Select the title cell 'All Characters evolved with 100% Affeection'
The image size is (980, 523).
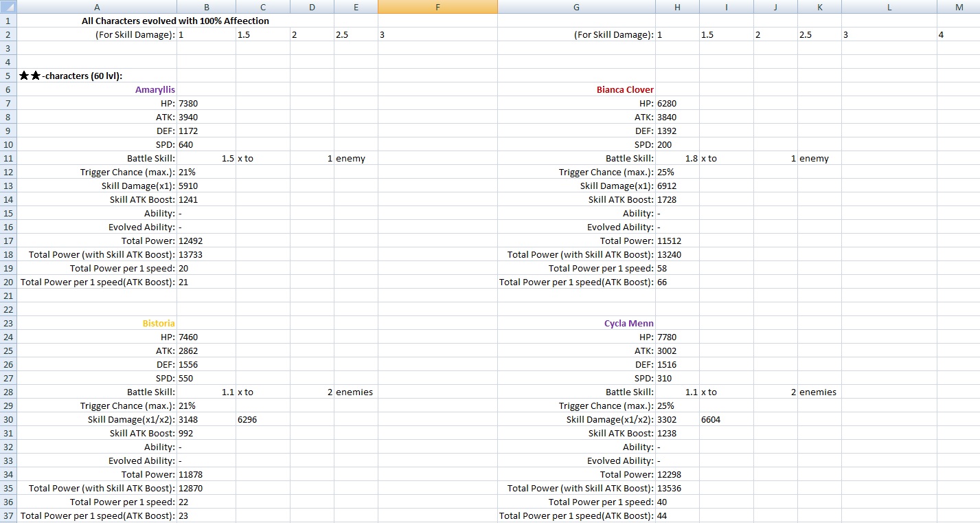(x=175, y=21)
